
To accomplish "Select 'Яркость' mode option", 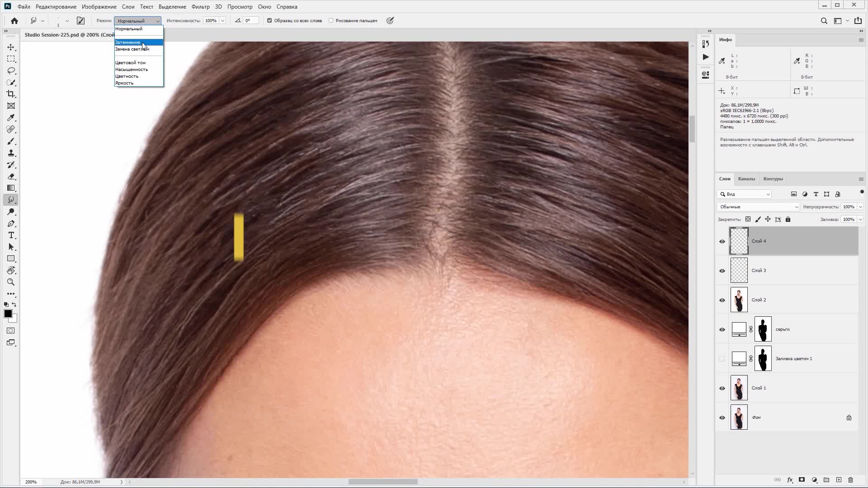I will point(124,83).
